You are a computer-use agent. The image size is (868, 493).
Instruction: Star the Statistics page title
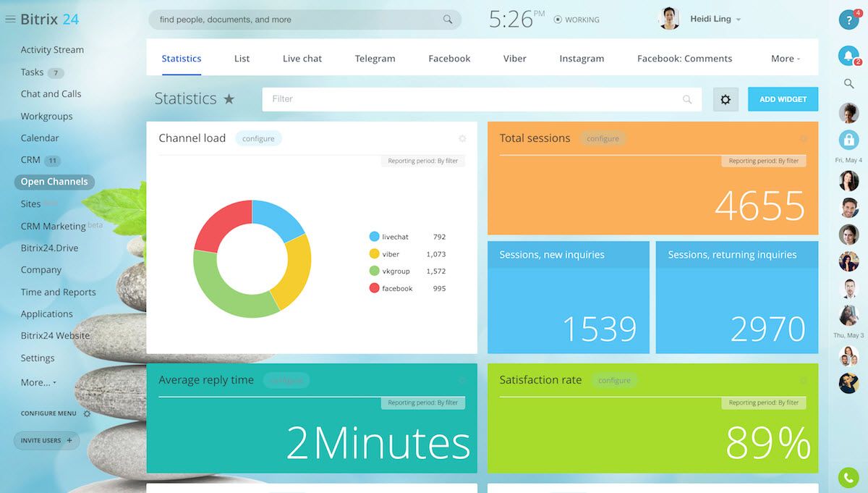pos(229,99)
